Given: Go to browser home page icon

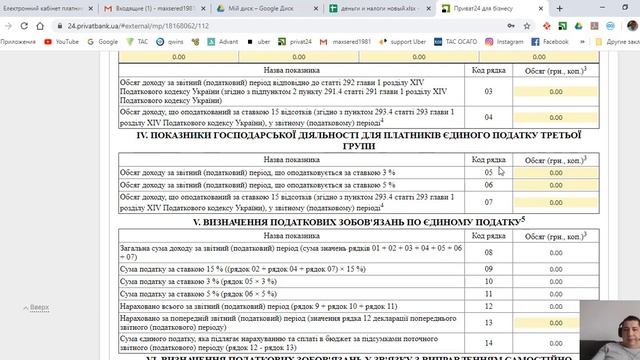Looking at the screenshot, I should (x=40, y=26).
